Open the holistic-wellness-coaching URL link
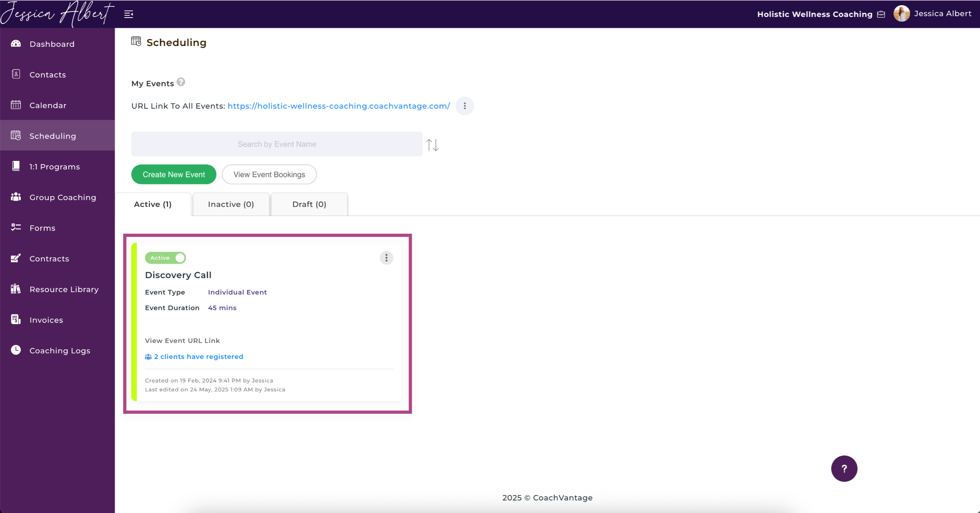The image size is (980, 513). [339, 106]
